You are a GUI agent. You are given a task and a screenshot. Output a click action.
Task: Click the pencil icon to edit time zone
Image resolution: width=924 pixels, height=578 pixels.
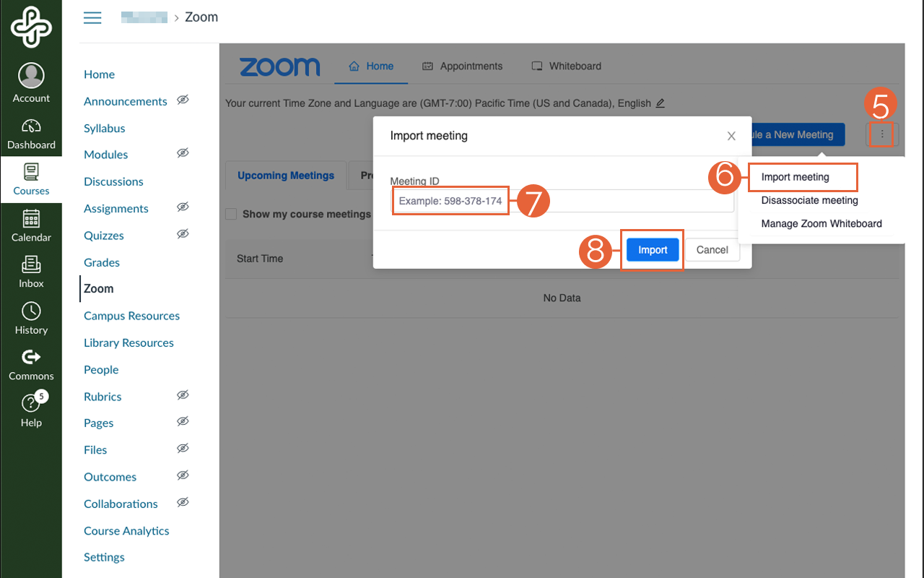pyautogui.click(x=660, y=103)
